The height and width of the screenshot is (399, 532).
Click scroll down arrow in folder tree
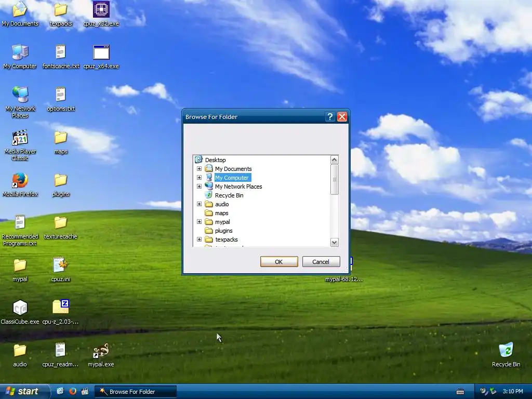click(334, 242)
